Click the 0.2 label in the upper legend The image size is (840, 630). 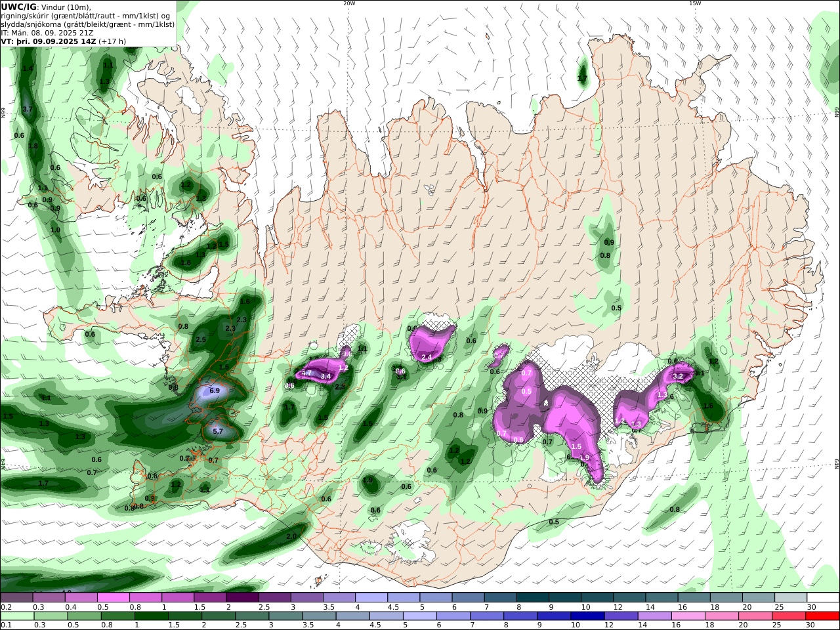(x=6, y=607)
